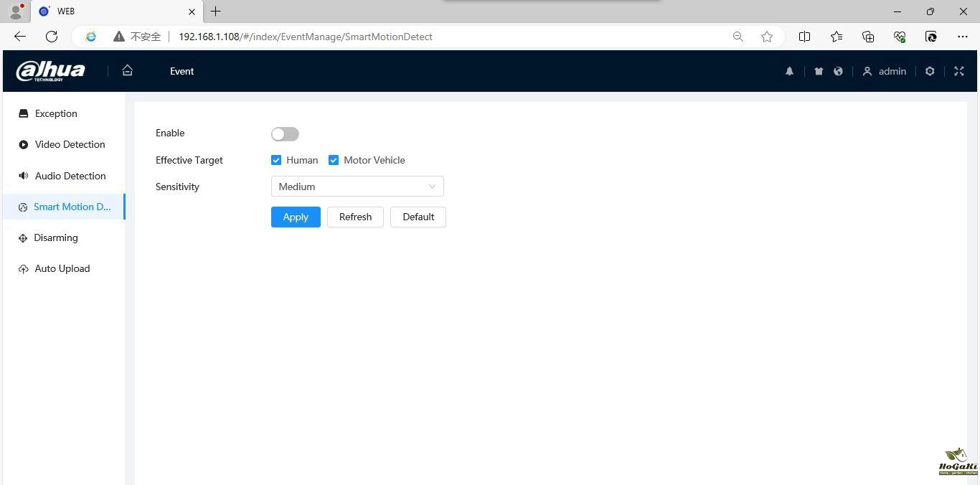Viewport: 980px width, 485px height.
Task: Select Audio Detection from the sidebar
Action: click(x=70, y=176)
